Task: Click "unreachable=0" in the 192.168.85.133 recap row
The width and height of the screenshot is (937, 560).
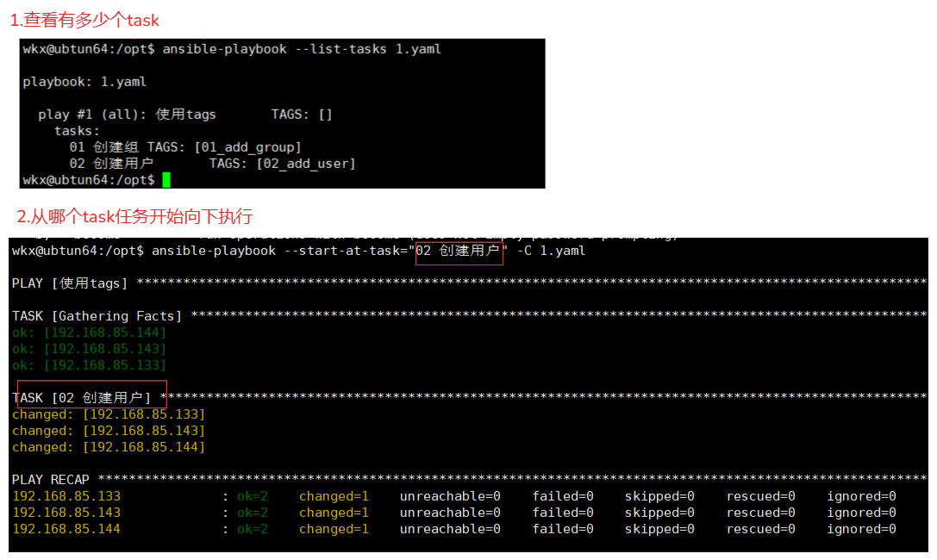Action: point(450,496)
